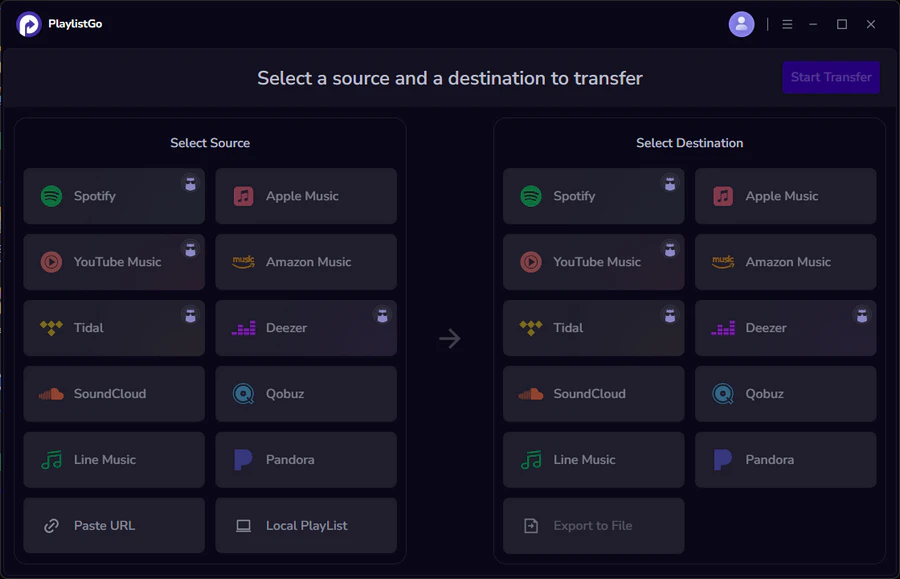
Task: Open the hamburger menu in title bar
Action: pyautogui.click(x=787, y=24)
